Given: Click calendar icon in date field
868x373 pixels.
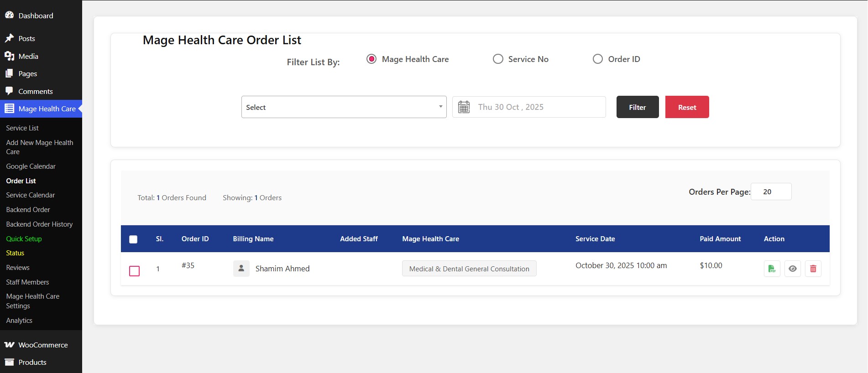Looking at the screenshot, I should click(464, 107).
